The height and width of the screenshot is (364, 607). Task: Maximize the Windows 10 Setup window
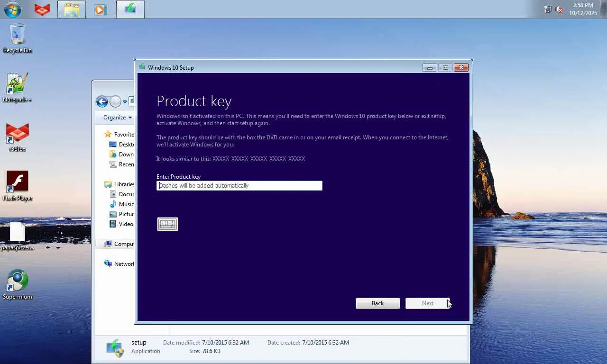coord(445,68)
